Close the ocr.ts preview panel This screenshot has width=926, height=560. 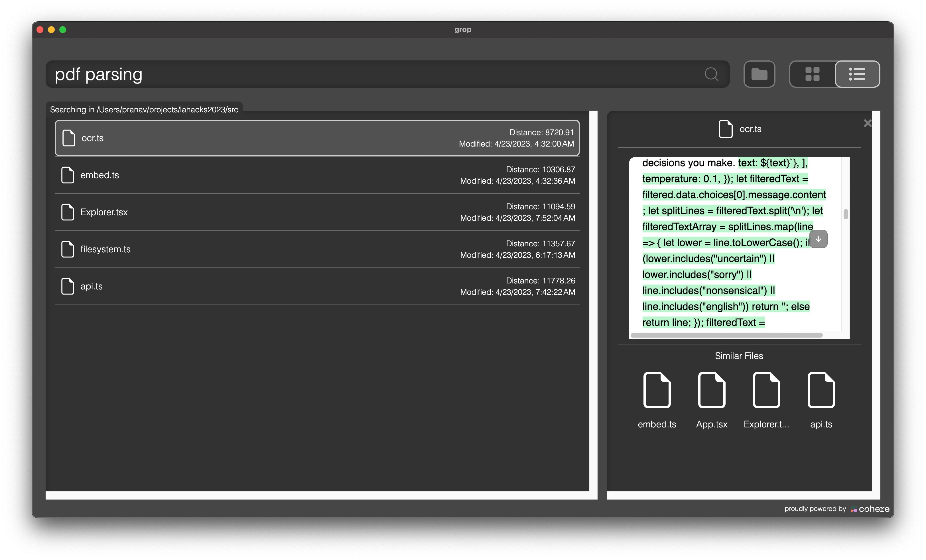coord(867,123)
